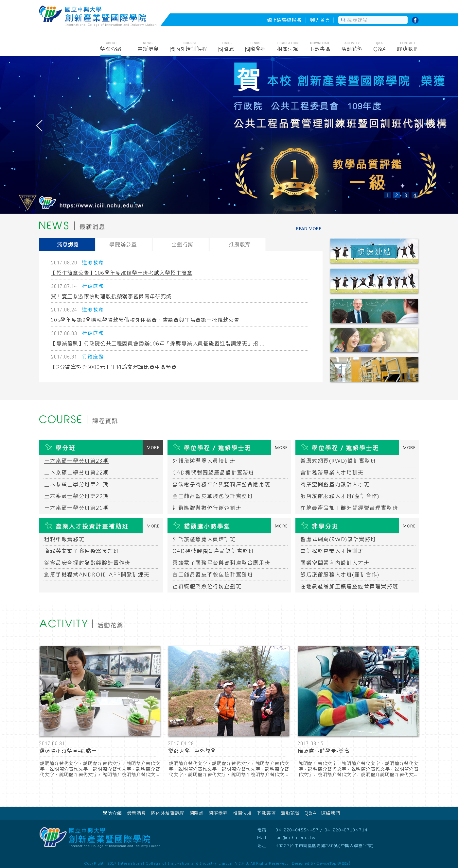Click the Facebook icon in header
Viewport: 458px width, 868px height.
coord(415,20)
